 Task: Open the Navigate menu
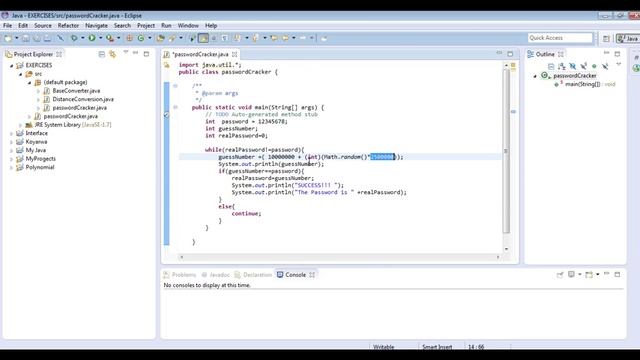[x=96, y=25]
